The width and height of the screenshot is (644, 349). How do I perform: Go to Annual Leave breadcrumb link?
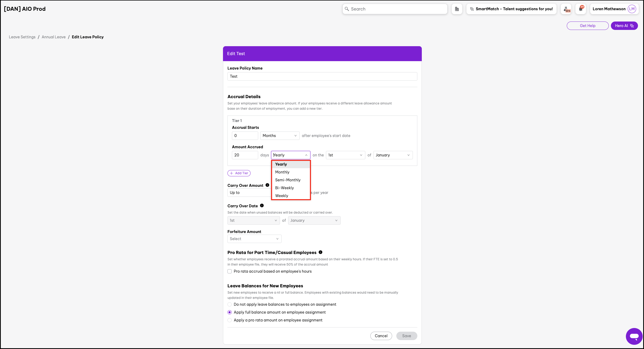pos(54,37)
